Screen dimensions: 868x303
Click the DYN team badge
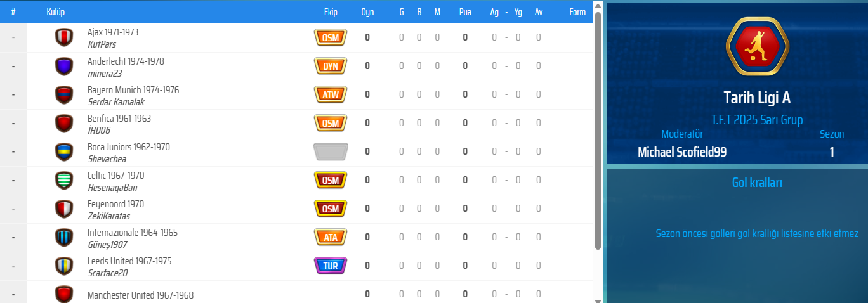click(x=331, y=66)
